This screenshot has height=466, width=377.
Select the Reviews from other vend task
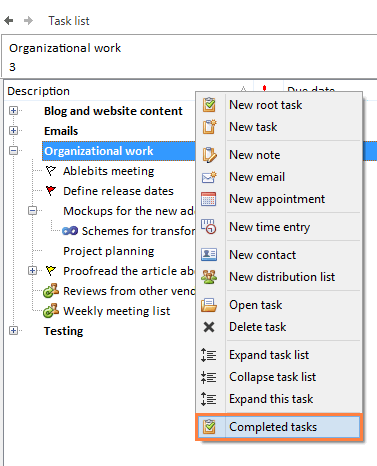[x=129, y=291]
